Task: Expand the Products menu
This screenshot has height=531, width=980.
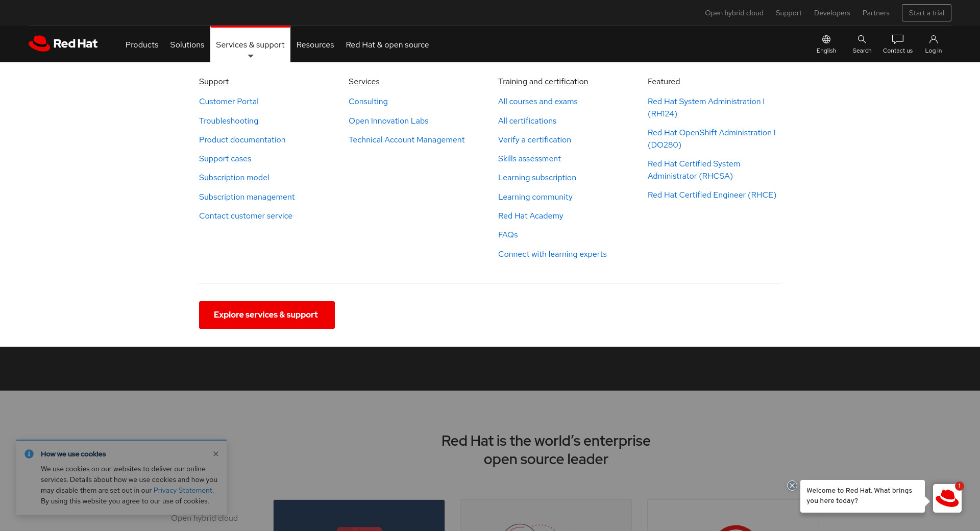Action: (x=142, y=45)
